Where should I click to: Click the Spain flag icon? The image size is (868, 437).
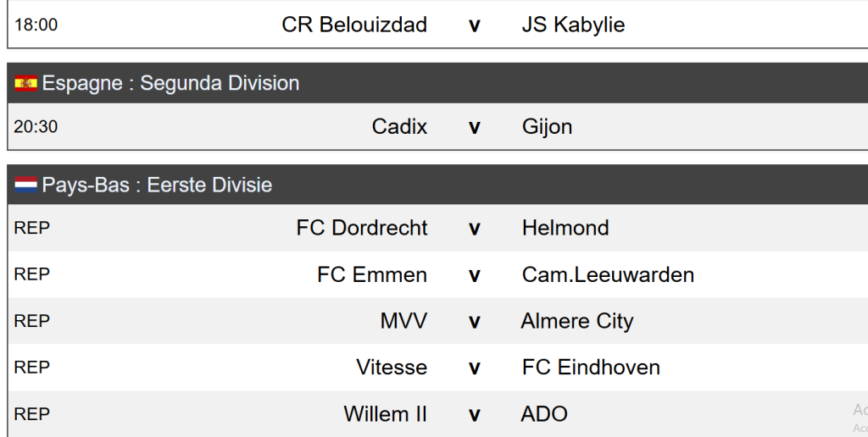[x=25, y=83]
